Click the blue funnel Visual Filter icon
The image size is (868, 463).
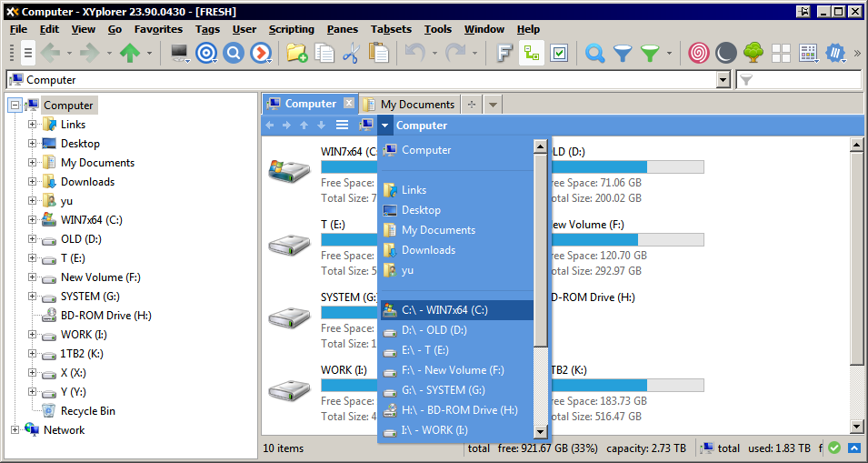[x=623, y=53]
